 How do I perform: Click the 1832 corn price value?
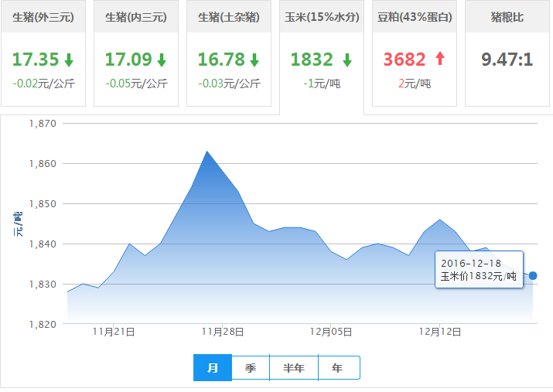(x=312, y=60)
